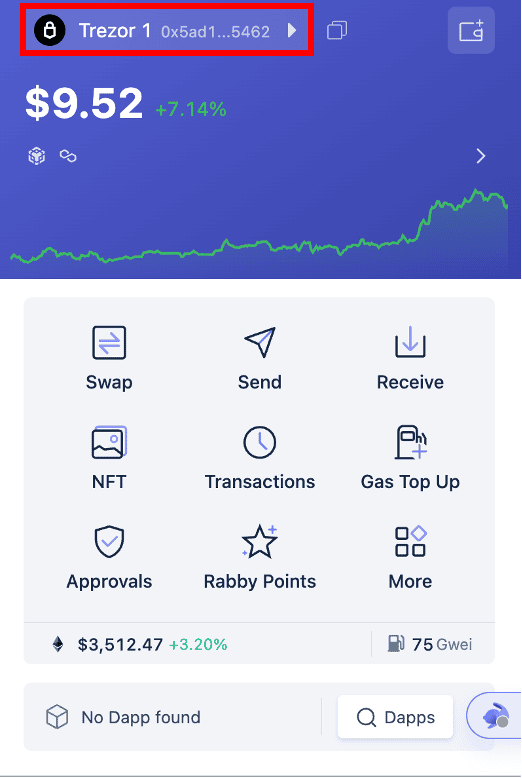Click the Rabby rabbit floating icon

[x=495, y=716]
